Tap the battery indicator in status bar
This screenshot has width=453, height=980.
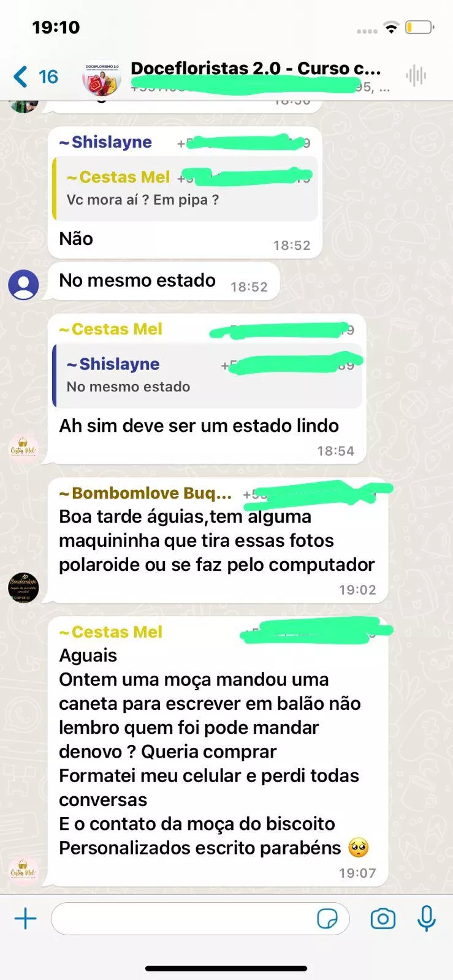(419, 28)
